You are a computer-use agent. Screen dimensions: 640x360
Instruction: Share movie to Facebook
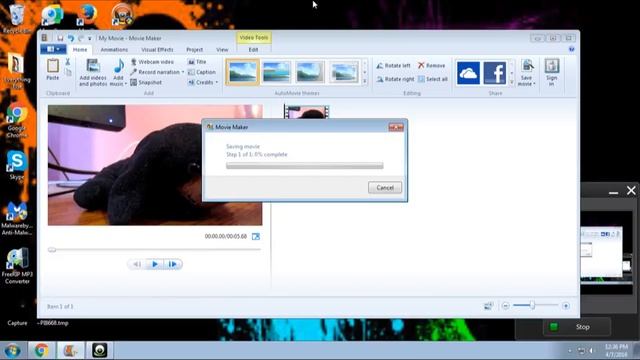[x=495, y=73]
